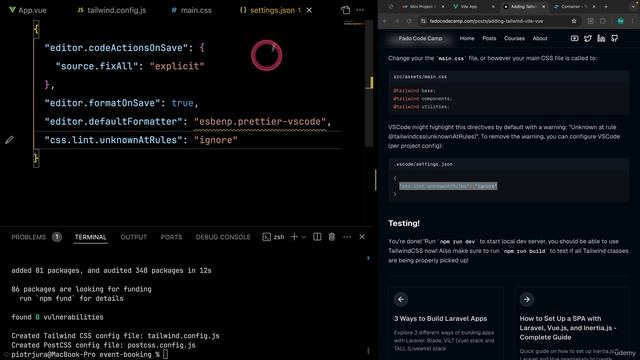This screenshot has height=360, width=640.
Task: Open the App.vue editor tab
Action: (27, 10)
